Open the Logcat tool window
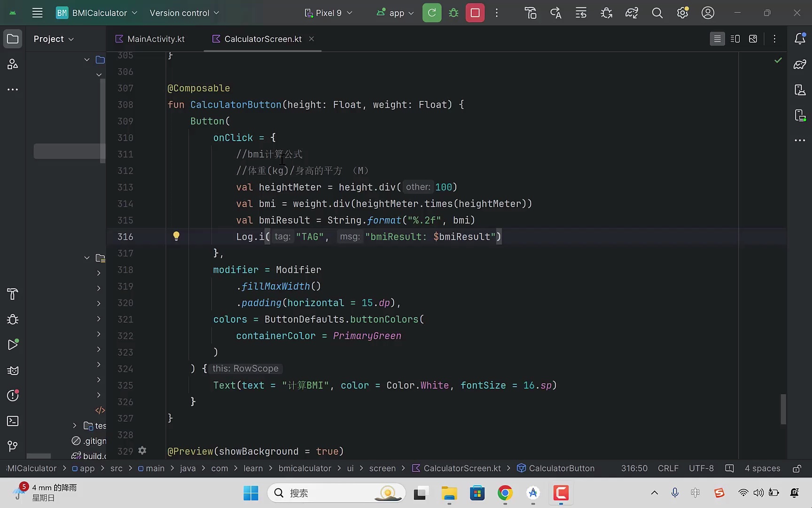The height and width of the screenshot is (508, 812). coord(13,371)
